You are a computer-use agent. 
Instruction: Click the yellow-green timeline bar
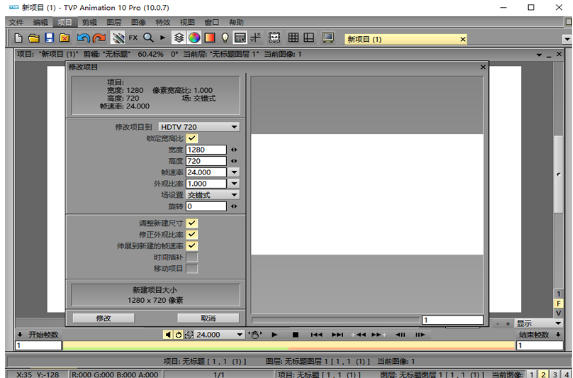pyautogui.click(x=289, y=345)
